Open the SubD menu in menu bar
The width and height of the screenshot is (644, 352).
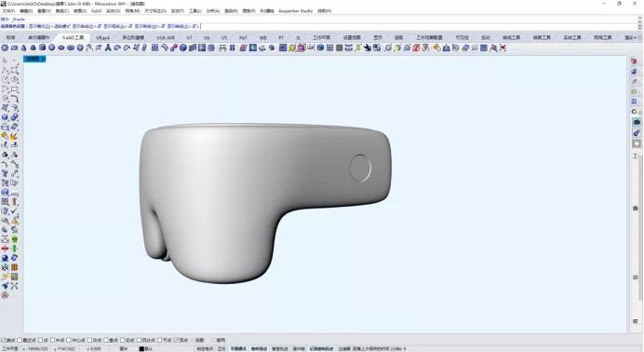coord(97,11)
